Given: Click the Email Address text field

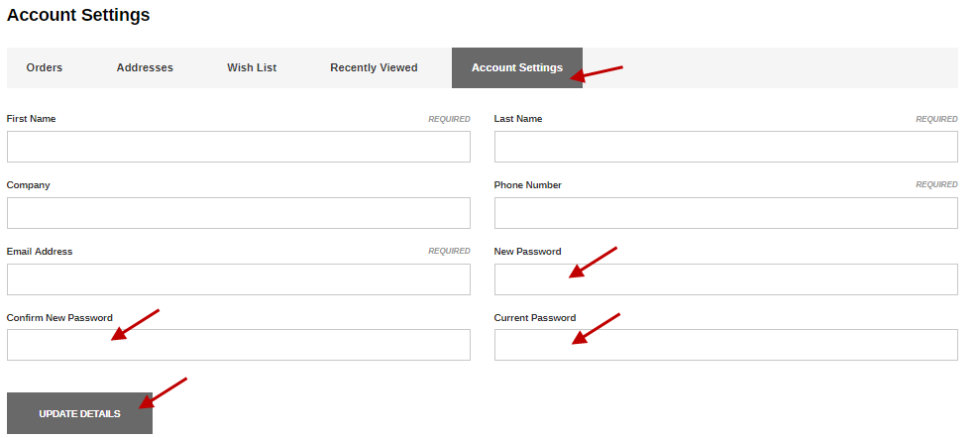Looking at the screenshot, I should [239, 279].
